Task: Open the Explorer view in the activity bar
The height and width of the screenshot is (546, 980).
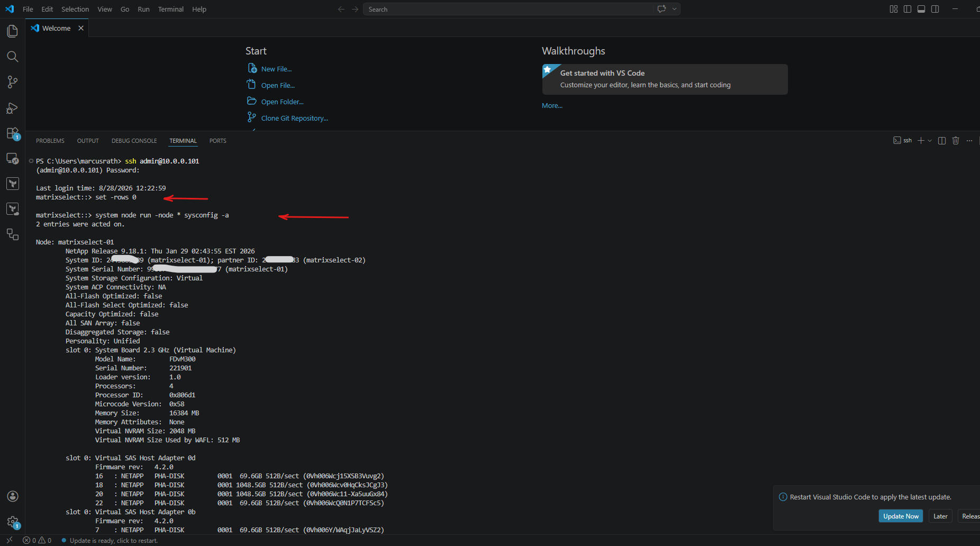Action: tap(12, 31)
